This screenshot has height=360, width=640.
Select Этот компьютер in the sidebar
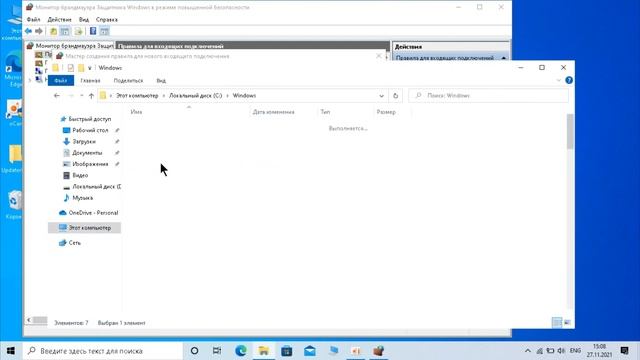tap(84, 228)
